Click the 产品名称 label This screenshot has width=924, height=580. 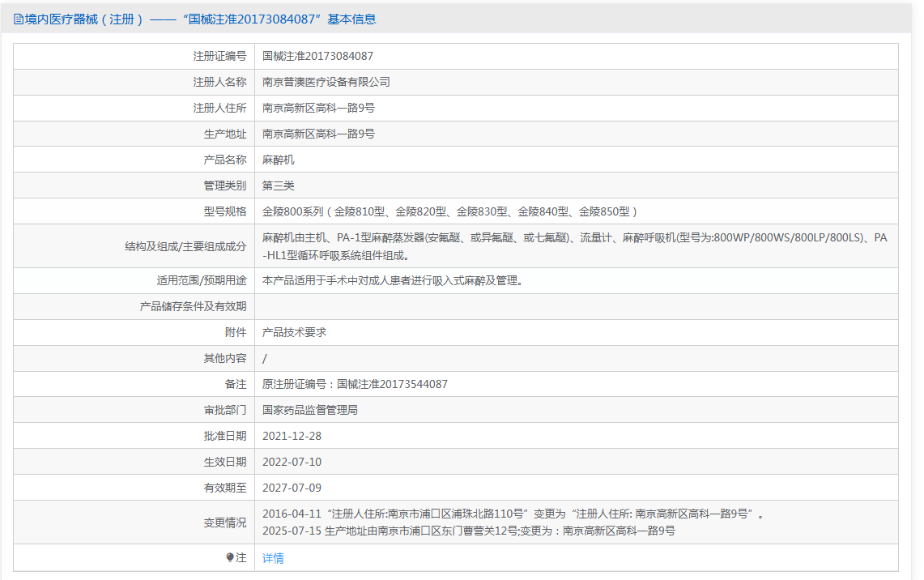(x=225, y=160)
